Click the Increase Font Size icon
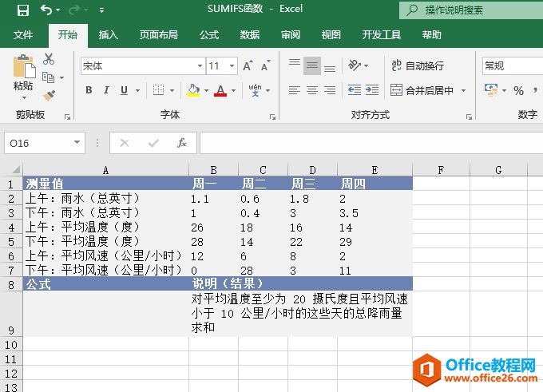Viewport: 543px width, 392px height. coord(248,65)
